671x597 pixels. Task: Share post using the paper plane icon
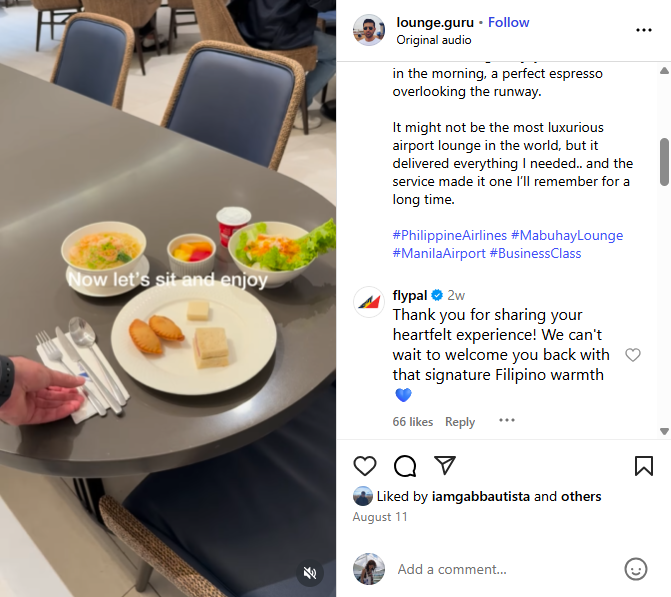pos(445,465)
